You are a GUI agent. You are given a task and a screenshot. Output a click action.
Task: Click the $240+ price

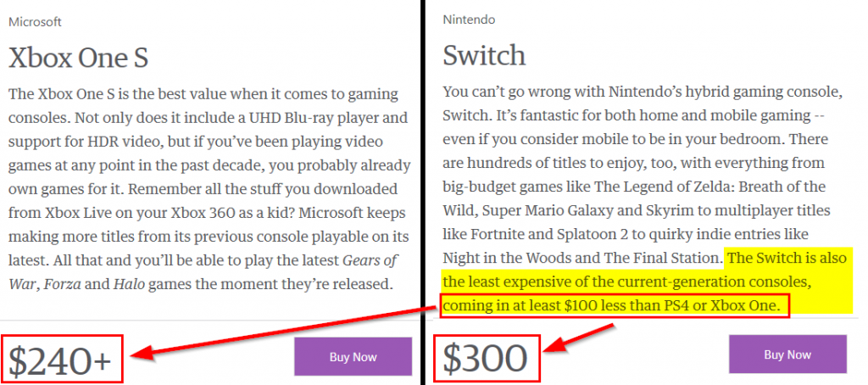[x=61, y=360]
